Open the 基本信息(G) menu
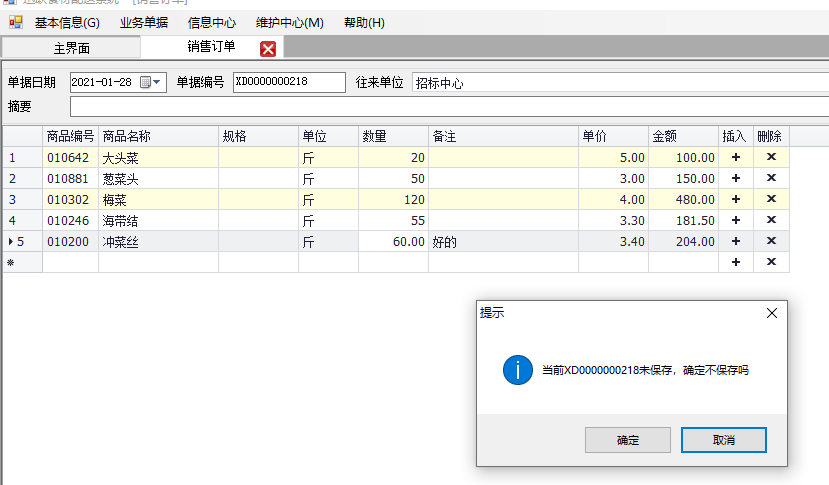This screenshot has width=829, height=485. click(67, 23)
